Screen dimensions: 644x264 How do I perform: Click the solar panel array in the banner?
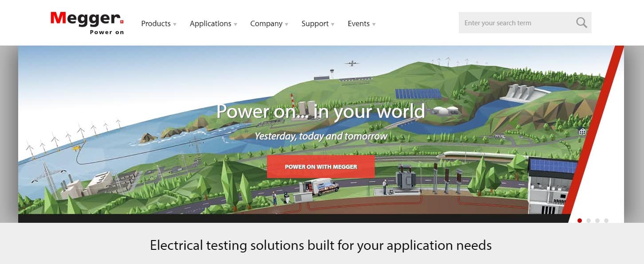point(418,93)
